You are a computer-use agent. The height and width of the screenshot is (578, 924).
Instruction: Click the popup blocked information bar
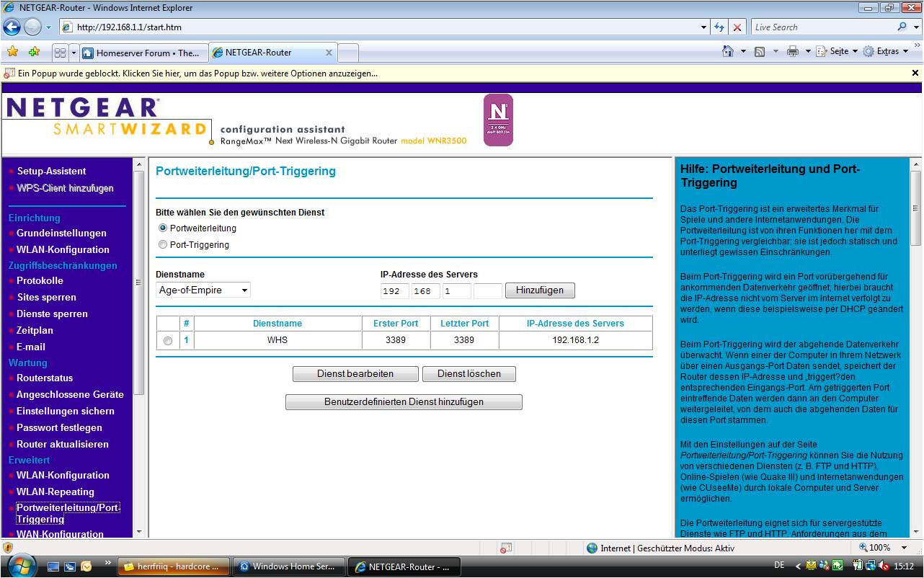462,73
